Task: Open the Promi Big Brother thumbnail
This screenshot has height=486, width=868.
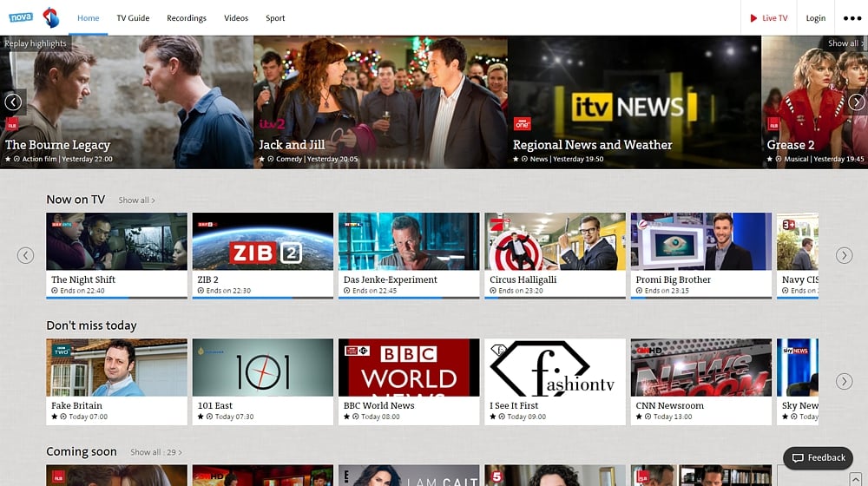Action: [701, 241]
